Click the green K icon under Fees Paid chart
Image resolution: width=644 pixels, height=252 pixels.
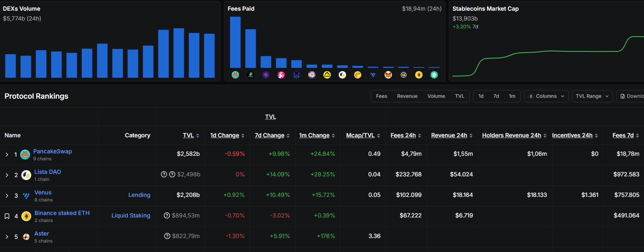pos(434,75)
